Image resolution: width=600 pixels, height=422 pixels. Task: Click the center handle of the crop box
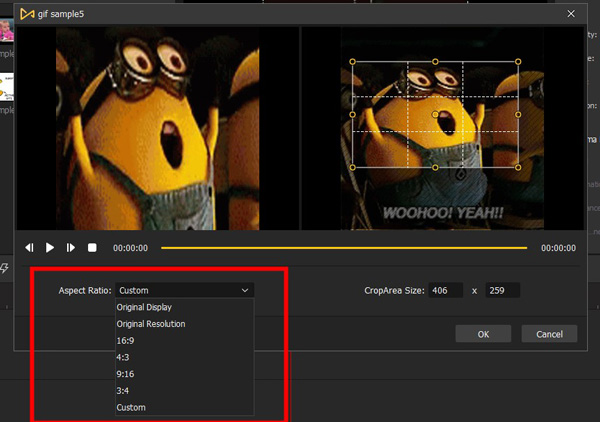pyautogui.click(x=435, y=114)
